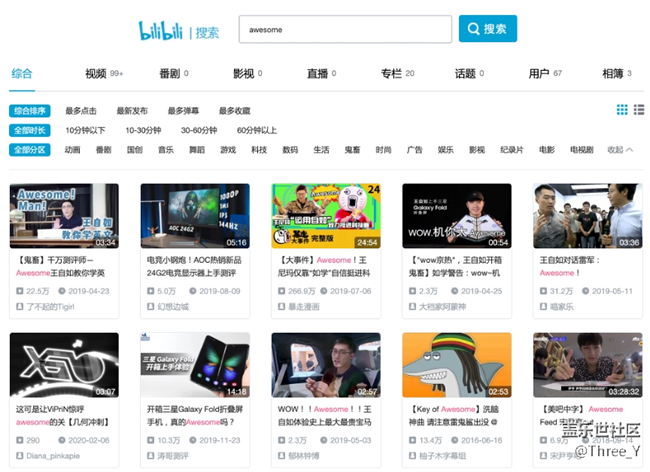
Task: Click uploader icon beside 涛哥测评
Action: click(148, 455)
